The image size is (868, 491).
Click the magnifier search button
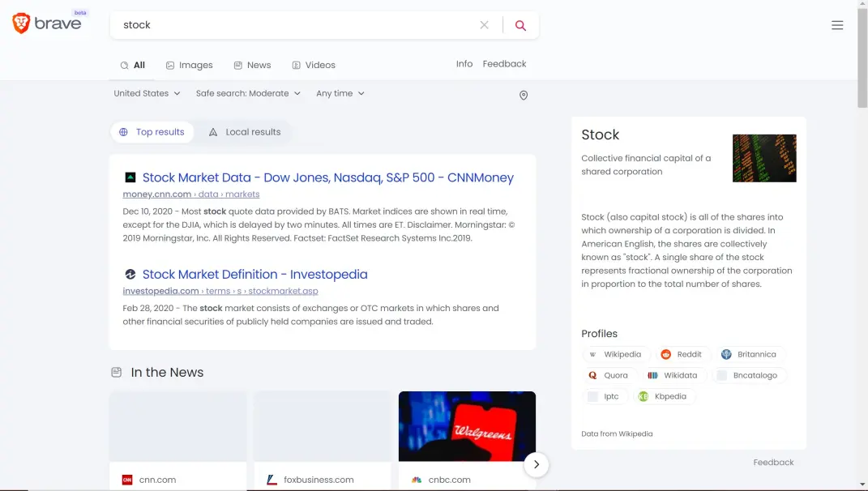click(520, 25)
